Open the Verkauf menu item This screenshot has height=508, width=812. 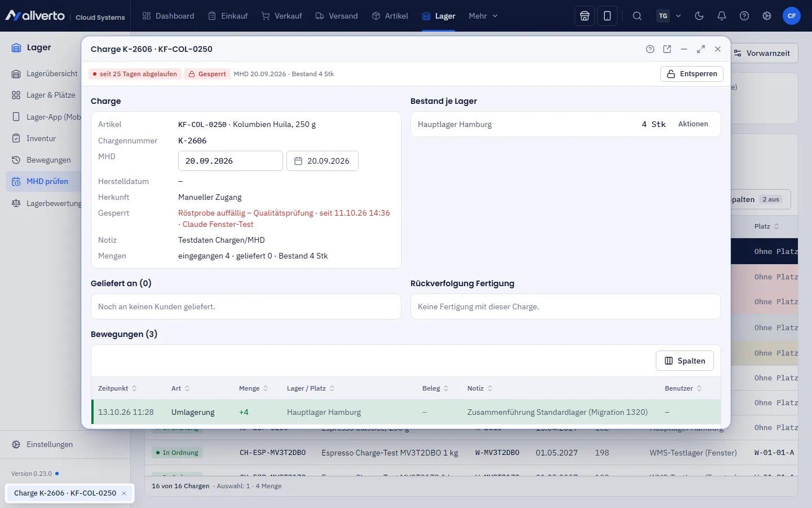point(281,16)
